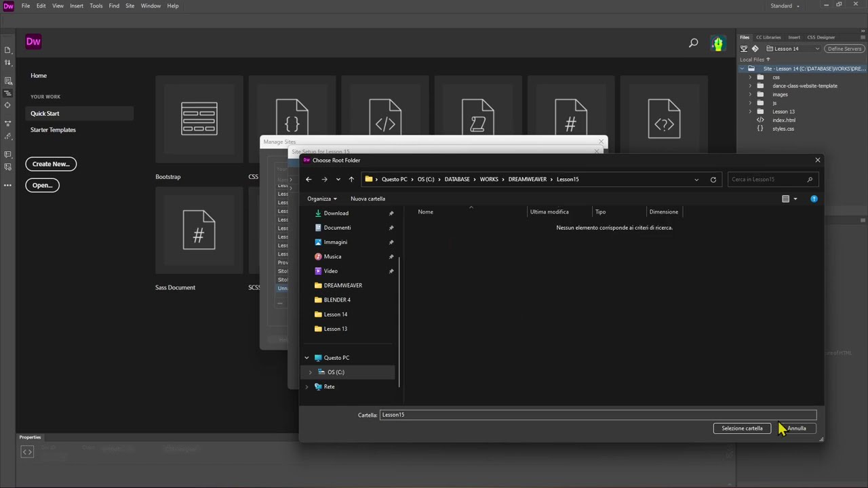
Task: Click the view layout icon in dialog toolbar
Action: (785, 199)
